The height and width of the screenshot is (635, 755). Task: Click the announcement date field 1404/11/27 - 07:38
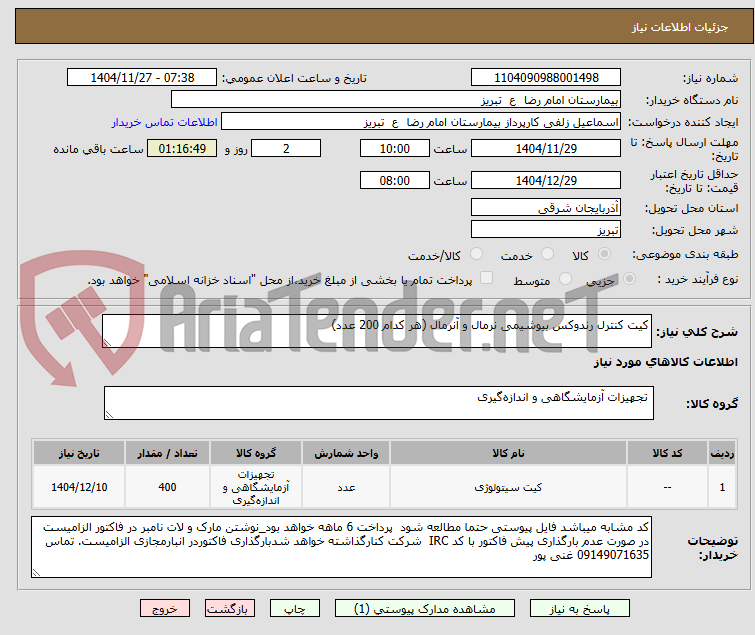tap(142, 78)
